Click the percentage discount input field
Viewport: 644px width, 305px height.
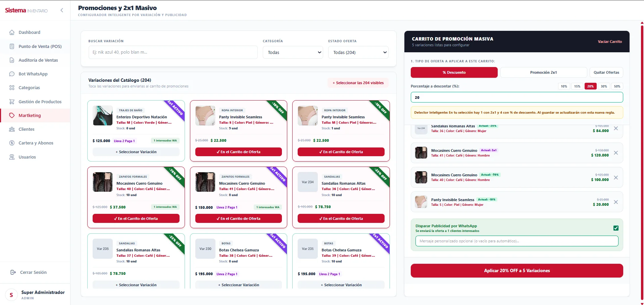517,97
